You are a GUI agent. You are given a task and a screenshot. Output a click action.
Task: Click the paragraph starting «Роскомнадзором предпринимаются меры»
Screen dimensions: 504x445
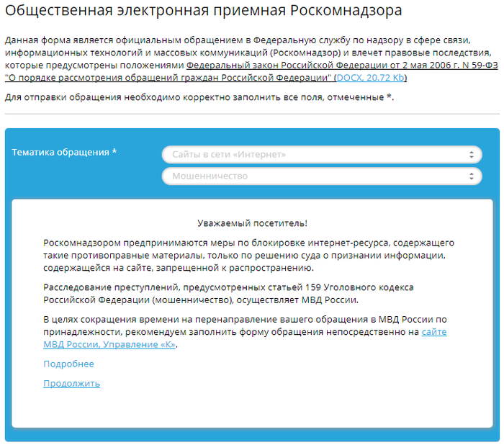point(248,256)
